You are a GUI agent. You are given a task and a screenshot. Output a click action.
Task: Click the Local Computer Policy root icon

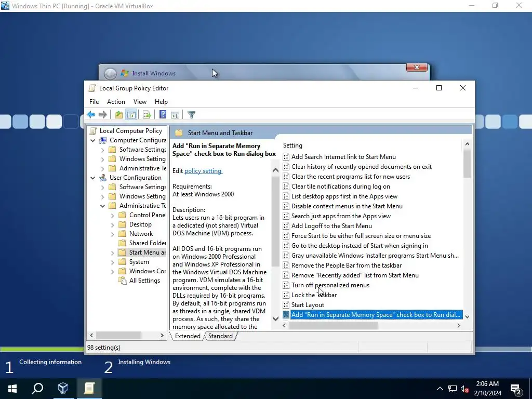(x=92, y=131)
